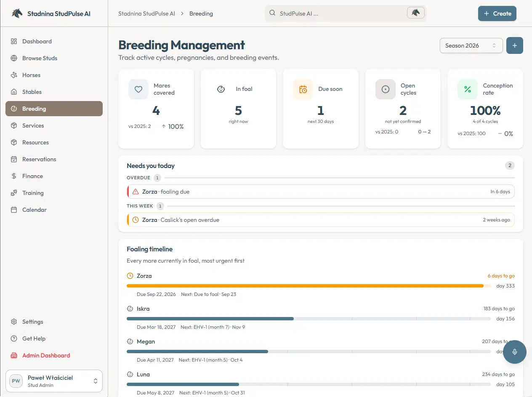Viewport: 532px width, 397px height.
Task: Click the Services box icon
Action: 14,125
